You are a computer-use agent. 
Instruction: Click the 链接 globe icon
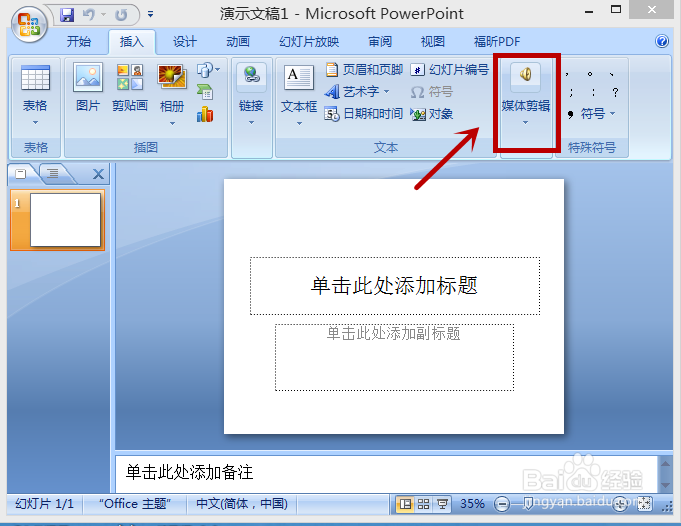tap(251, 75)
